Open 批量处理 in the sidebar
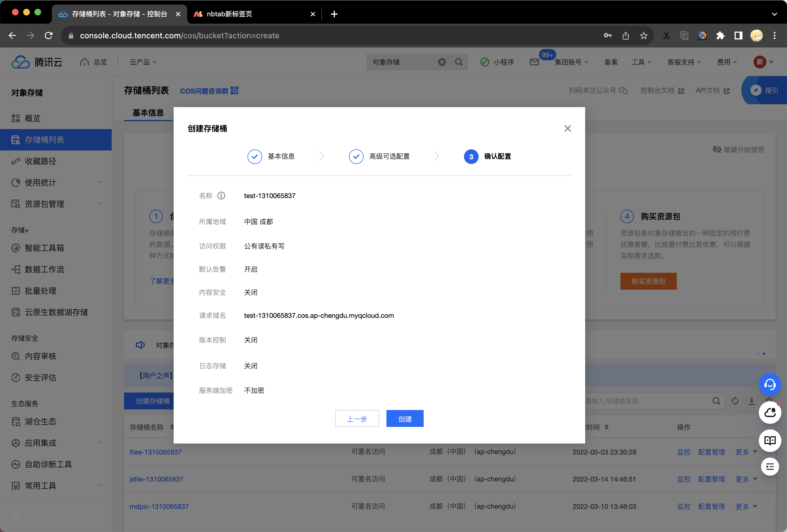 pyautogui.click(x=56, y=291)
